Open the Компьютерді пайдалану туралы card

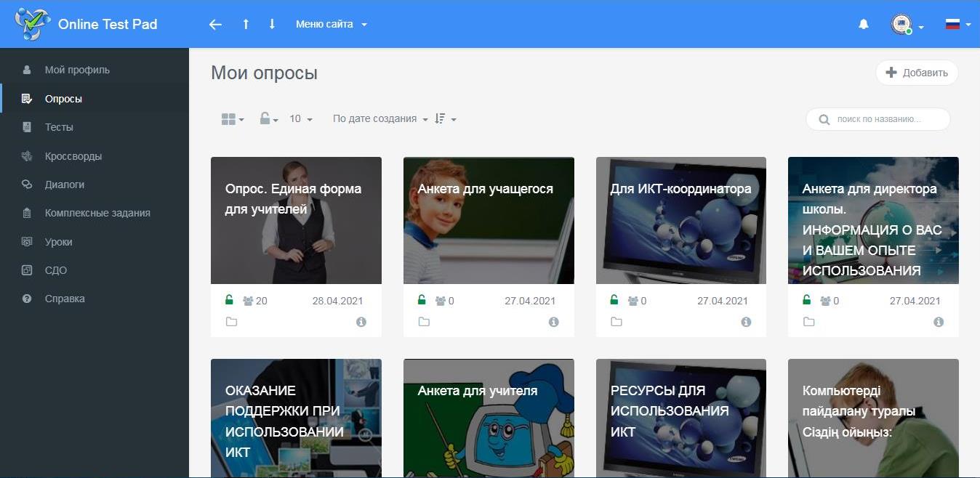pyautogui.click(x=873, y=418)
